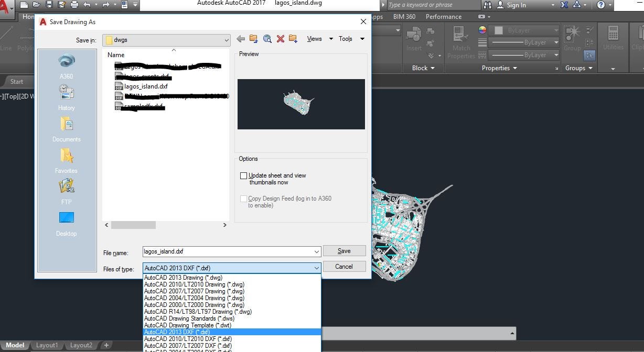Choose AutoCAD 2010/LT2010 DXF (*.dxf) option

(232, 339)
